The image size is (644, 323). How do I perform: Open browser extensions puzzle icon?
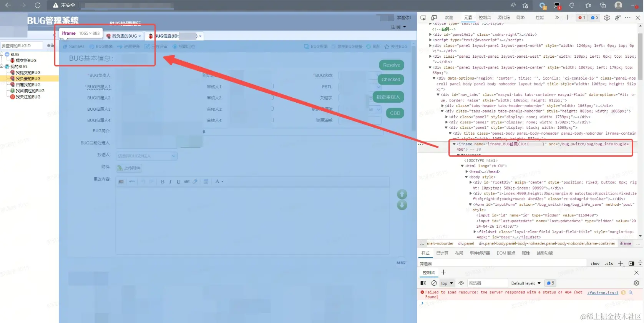point(572,5)
